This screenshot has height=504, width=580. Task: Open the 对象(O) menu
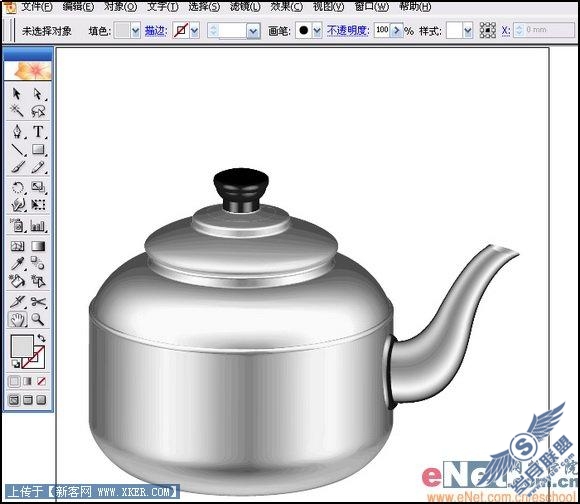120,7
